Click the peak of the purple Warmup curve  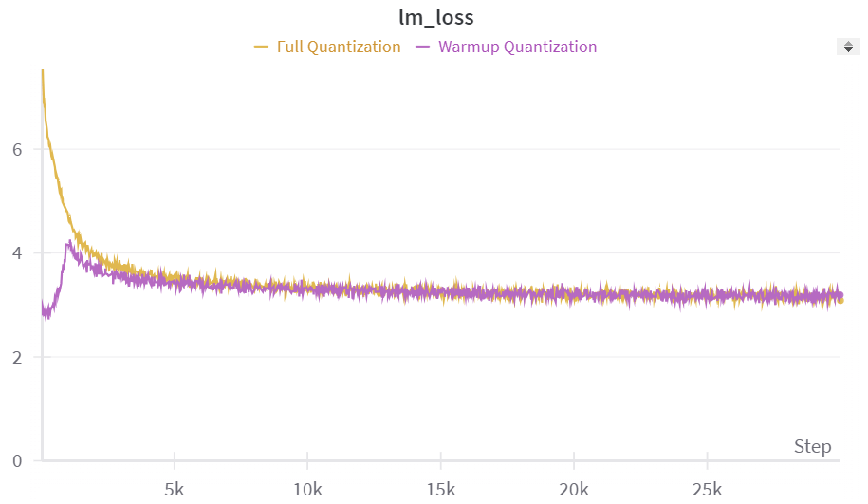(68, 243)
